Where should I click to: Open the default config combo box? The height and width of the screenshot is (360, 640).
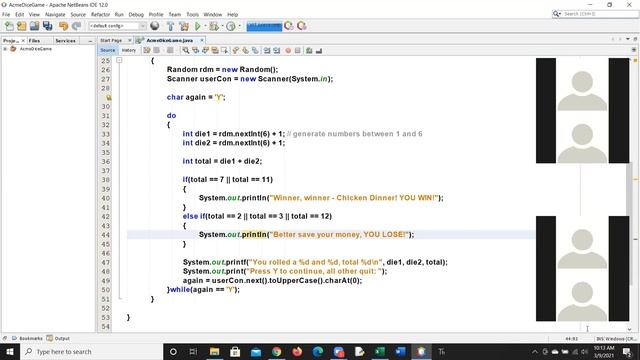tap(118, 26)
